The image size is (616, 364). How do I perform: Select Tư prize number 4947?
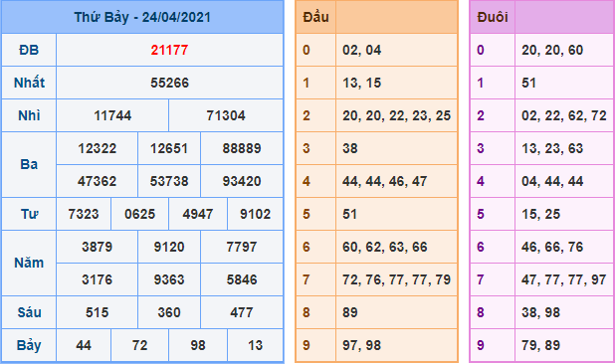coord(198,214)
